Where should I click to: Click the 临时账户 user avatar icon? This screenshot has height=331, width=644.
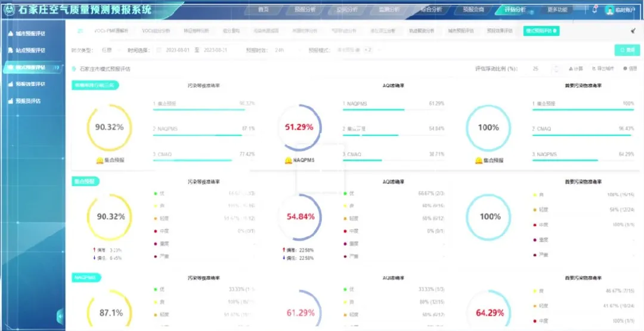click(609, 10)
